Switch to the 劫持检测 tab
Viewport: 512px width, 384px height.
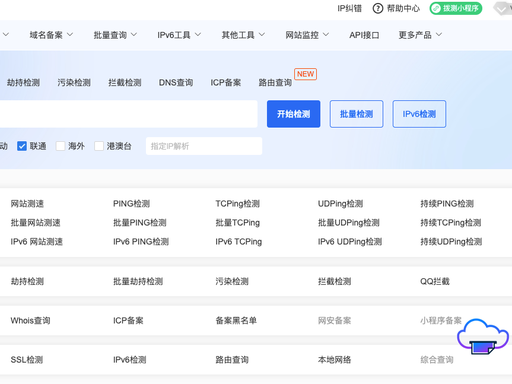tap(23, 83)
